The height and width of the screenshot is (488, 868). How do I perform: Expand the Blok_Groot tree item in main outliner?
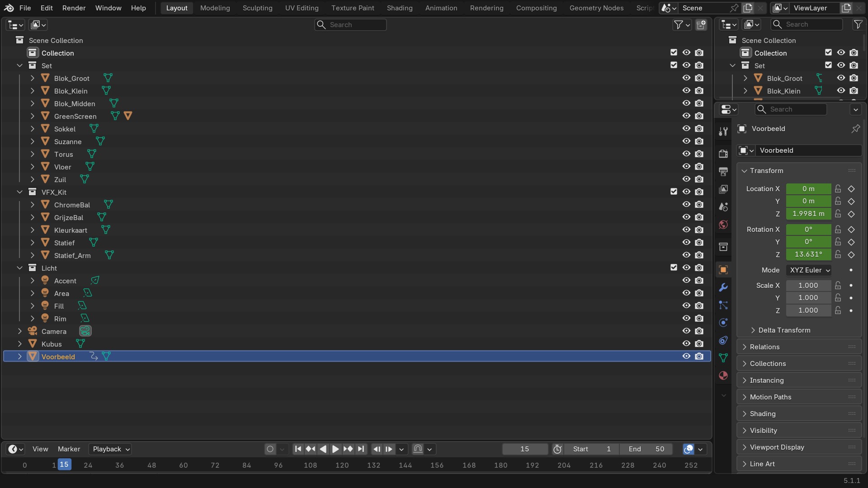tap(32, 78)
